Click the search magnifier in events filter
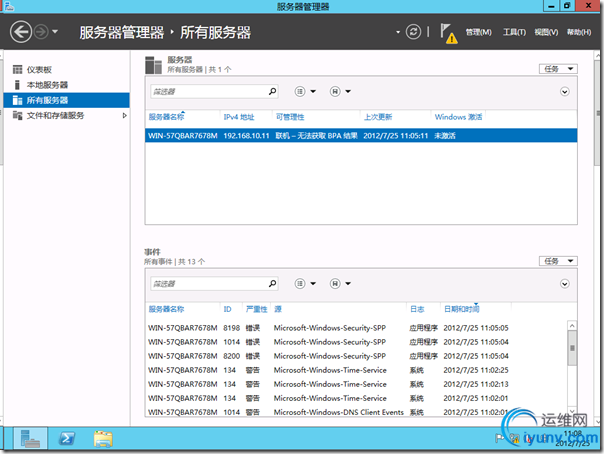The width and height of the screenshot is (604, 454). point(272,284)
